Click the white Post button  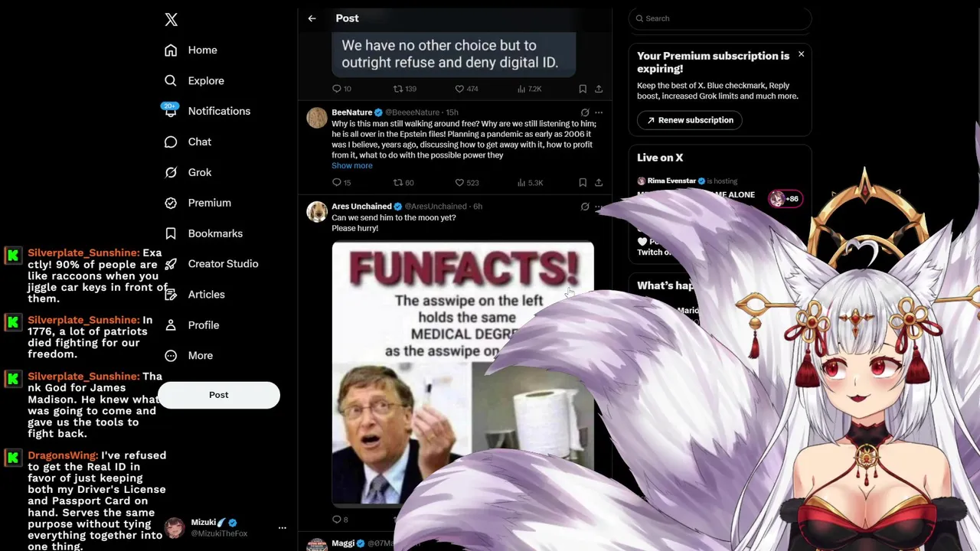coord(219,395)
